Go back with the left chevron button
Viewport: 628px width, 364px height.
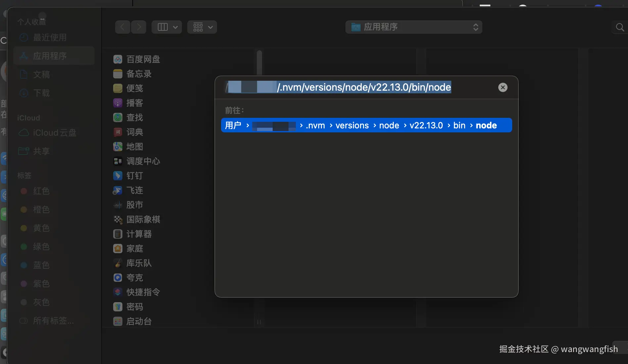click(x=122, y=27)
